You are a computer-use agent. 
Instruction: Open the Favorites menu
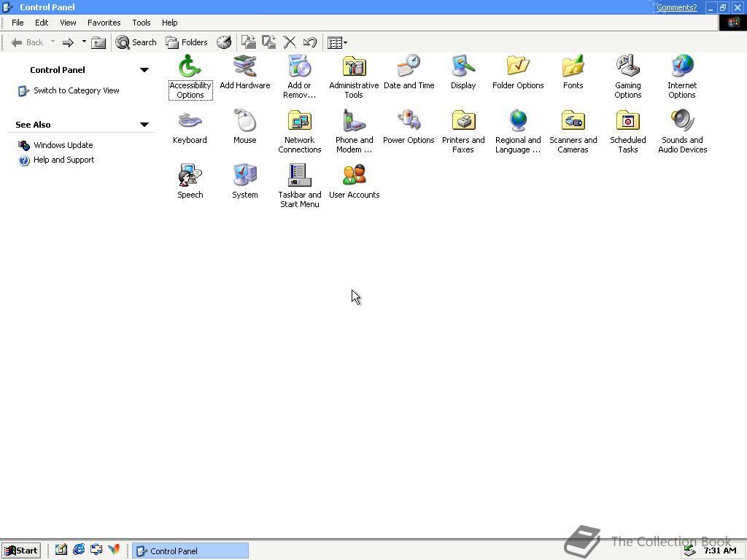[x=104, y=23]
